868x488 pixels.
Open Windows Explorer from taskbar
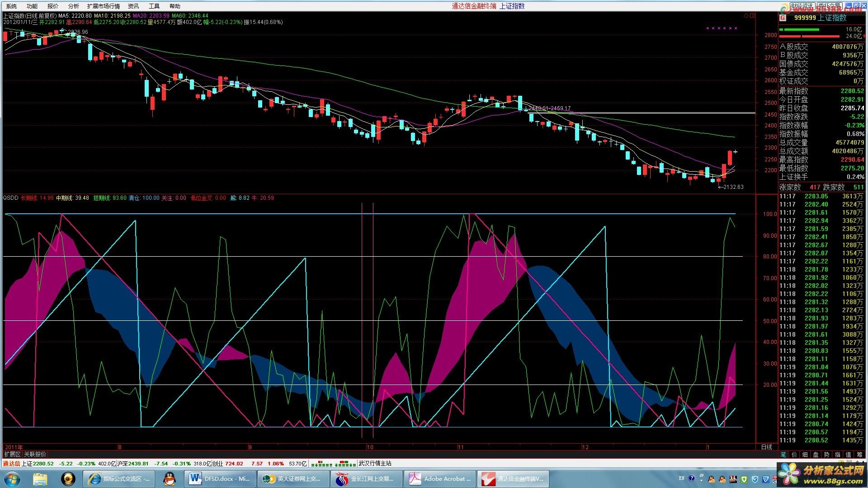(40, 479)
